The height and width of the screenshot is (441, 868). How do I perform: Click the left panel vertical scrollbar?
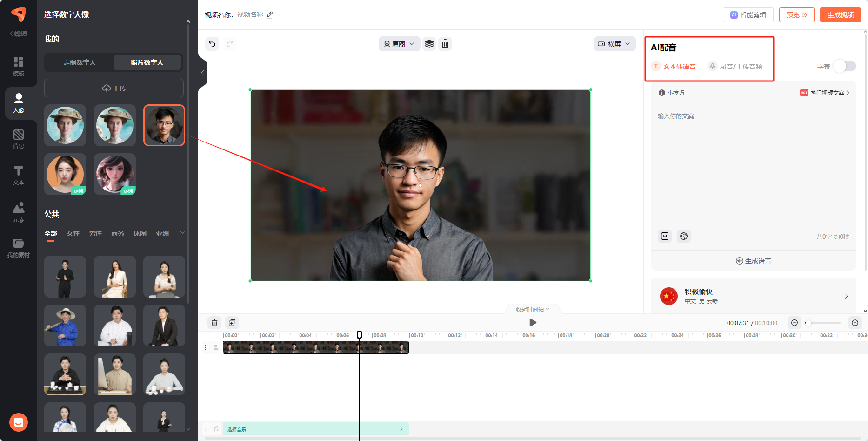click(x=188, y=163)
